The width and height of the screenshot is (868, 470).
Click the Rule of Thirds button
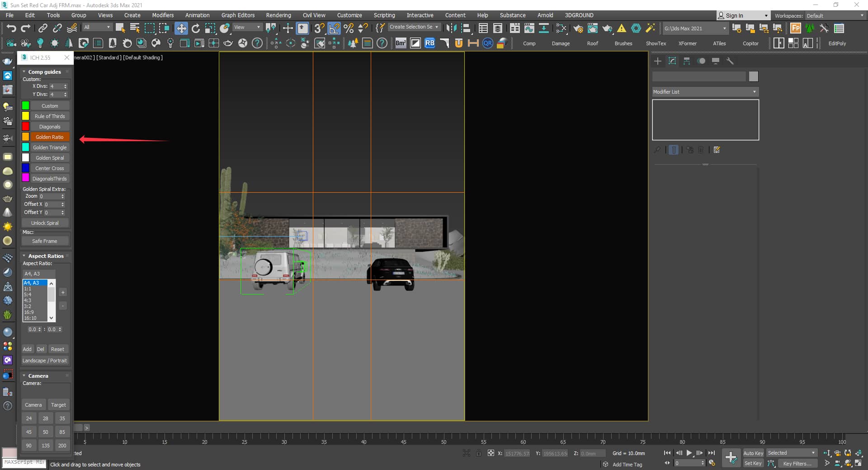pyautogui.click(x=50, y=116)
